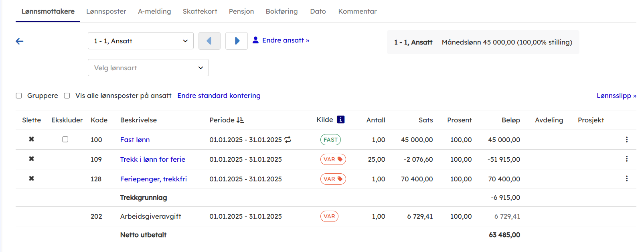Viewport: 644px width, 252px height.
Task: Click the back arrow icon
Action: pos(20,41)
